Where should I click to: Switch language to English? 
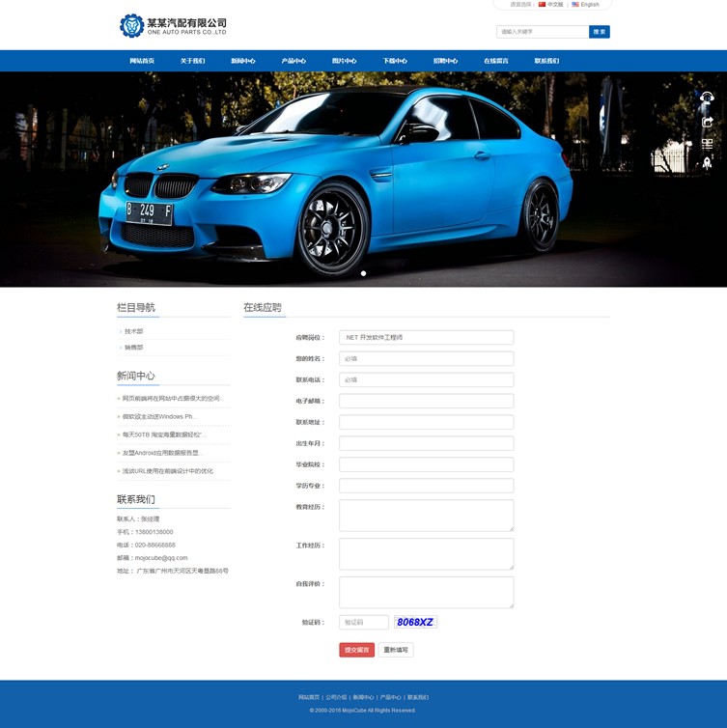[585, 4]
